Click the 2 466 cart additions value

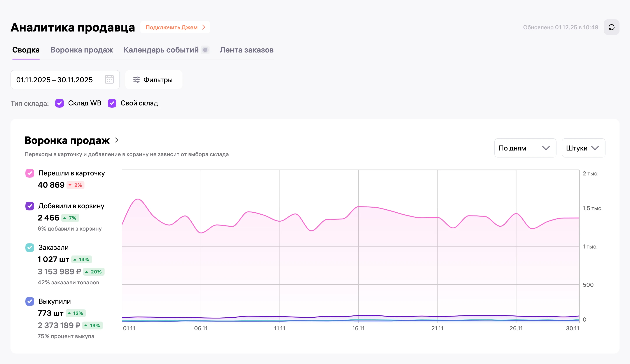(x=49, y=218)
